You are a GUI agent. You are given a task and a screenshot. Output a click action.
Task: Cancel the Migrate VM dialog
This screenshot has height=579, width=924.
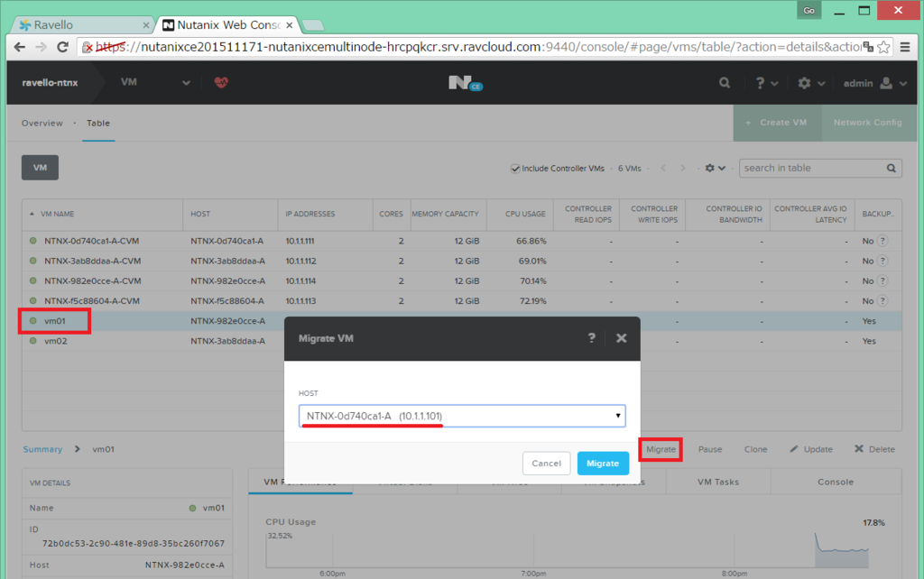[546, 464]
